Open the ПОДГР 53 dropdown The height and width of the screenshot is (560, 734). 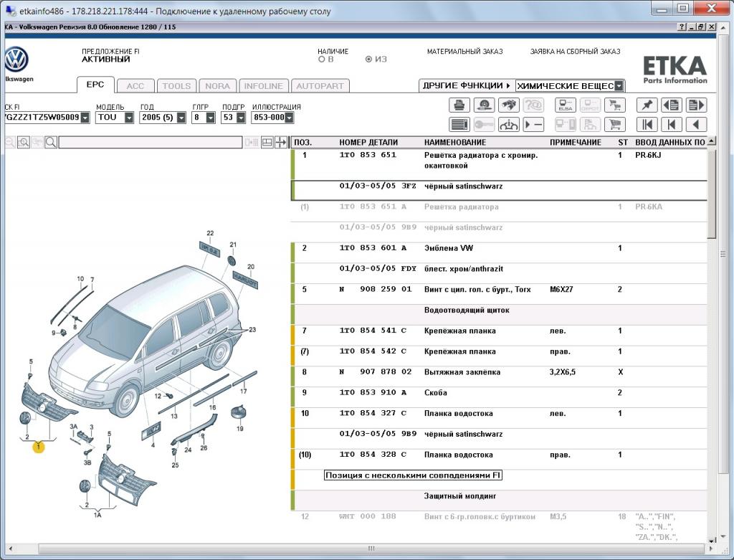pos(241,118)
